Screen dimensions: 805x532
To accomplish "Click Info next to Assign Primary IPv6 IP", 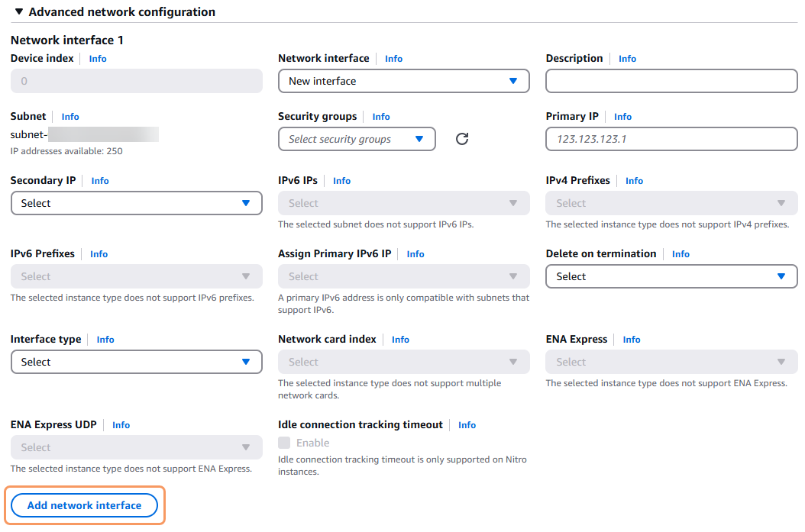I will tap(415, 254).
